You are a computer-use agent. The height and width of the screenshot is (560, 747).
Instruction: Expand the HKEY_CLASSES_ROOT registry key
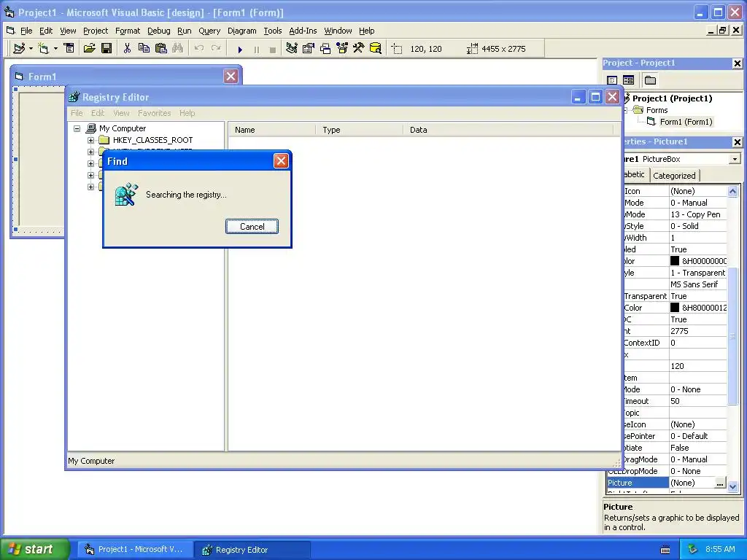click(90, 141)
